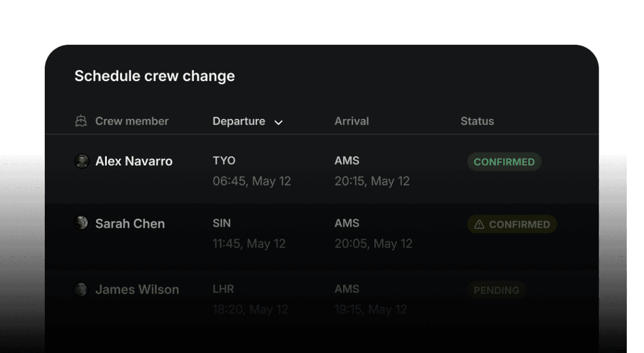This screenshot has height=353, width=644.
Task: Click James Wilson's avatar photo
Action: coord(82,290)
